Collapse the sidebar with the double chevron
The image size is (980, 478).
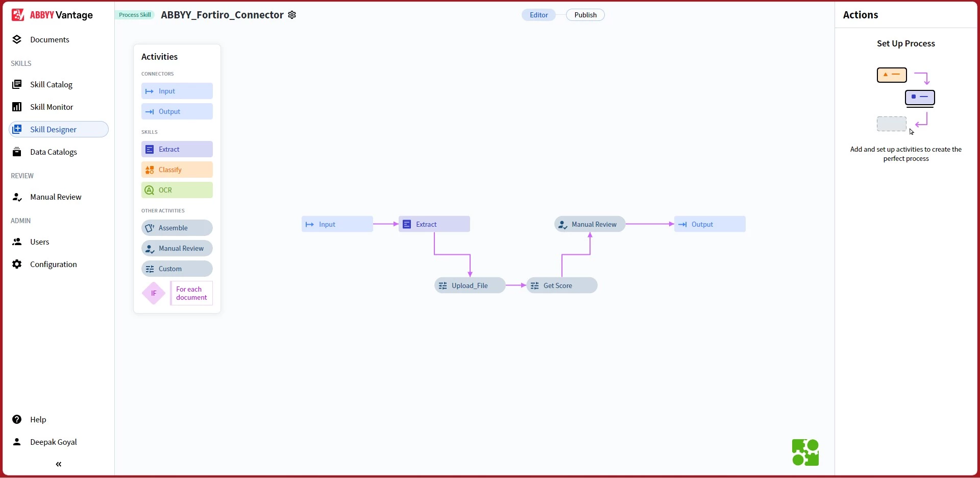point(59,465)
